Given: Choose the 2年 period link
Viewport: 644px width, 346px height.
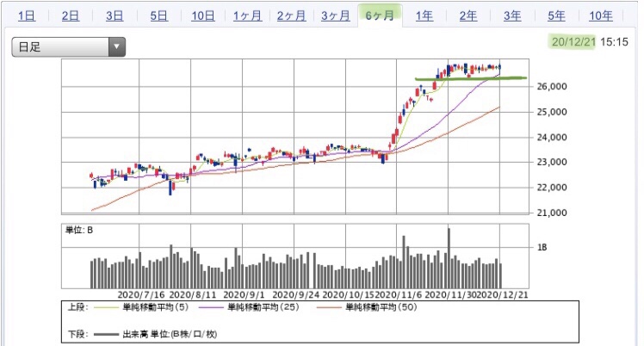Looking at the screenshot, I should tap(468, 16).
